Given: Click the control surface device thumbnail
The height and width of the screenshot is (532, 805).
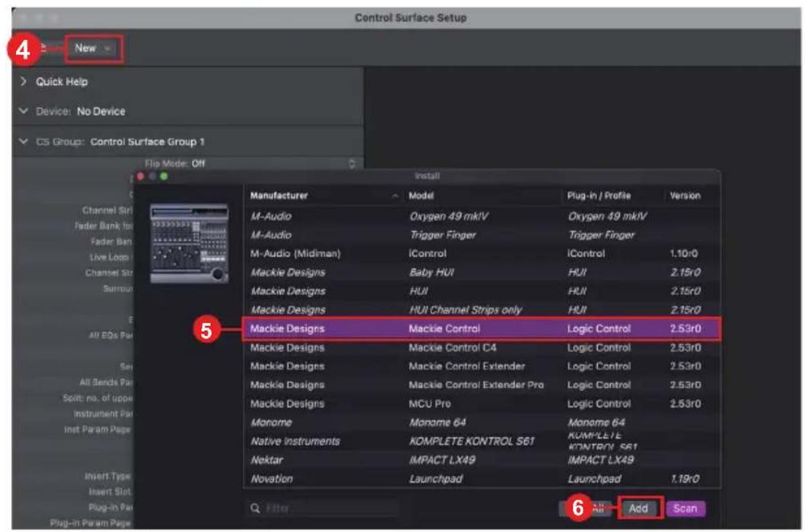Looking at the screenshot, I should click(189, 243).
